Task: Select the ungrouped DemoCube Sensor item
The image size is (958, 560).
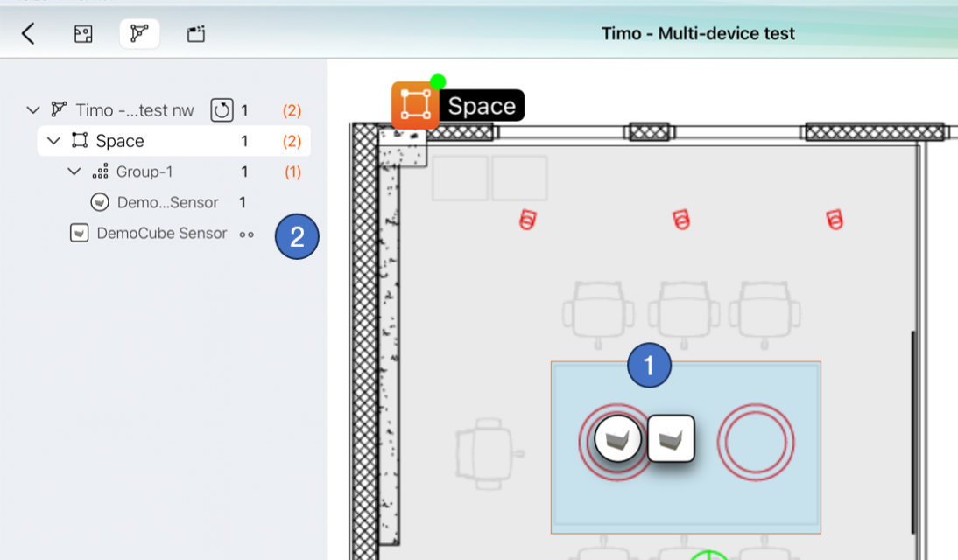Action: point(161,234)
